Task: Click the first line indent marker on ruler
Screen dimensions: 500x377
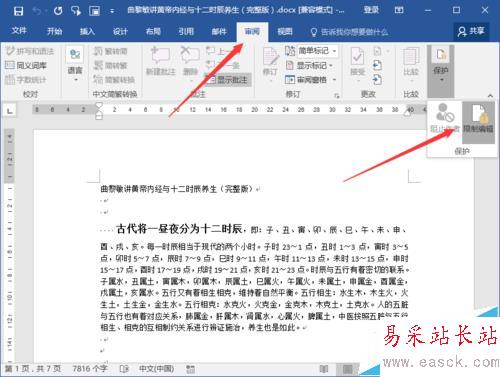Action: pos(99,106)
